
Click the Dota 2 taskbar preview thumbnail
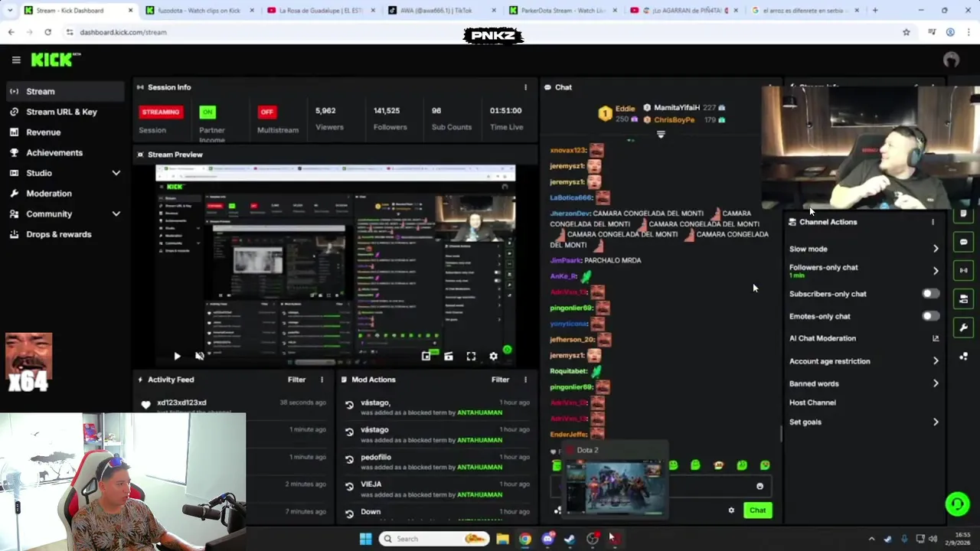[616, 481]
